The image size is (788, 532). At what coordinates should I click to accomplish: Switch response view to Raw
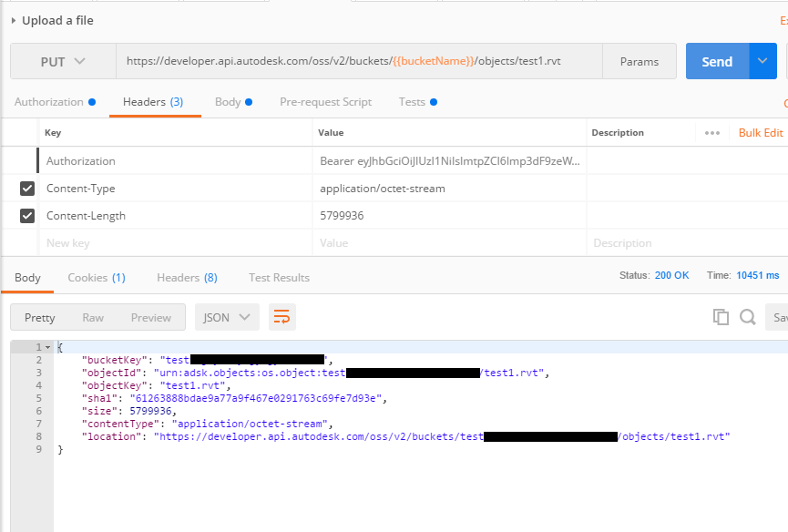click(x=93, y=318)
